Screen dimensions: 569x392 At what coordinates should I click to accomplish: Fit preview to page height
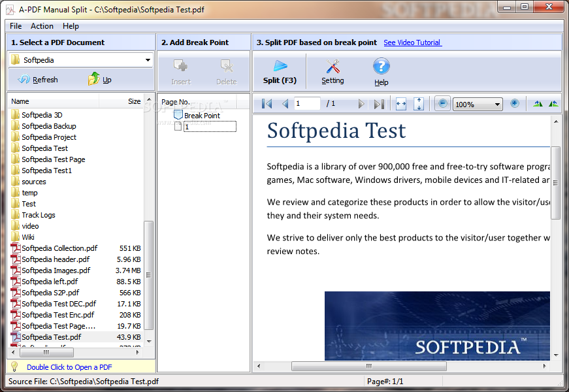(418, 104)
